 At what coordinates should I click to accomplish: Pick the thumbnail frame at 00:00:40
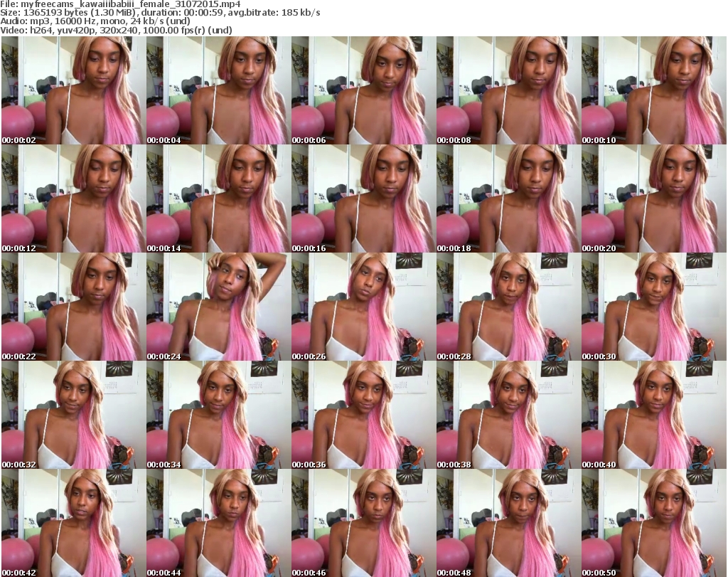(653, 415)
